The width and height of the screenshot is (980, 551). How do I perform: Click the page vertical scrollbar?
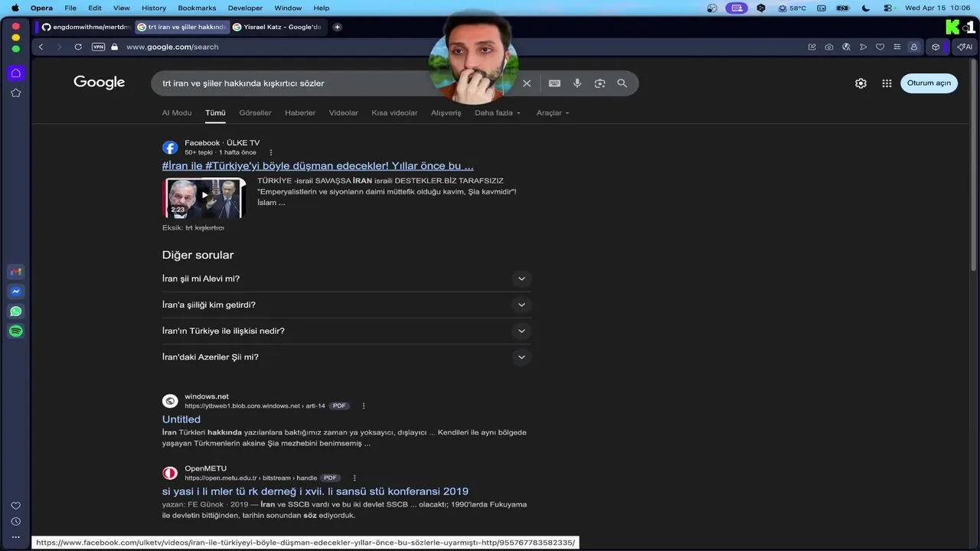coord(975,165)
